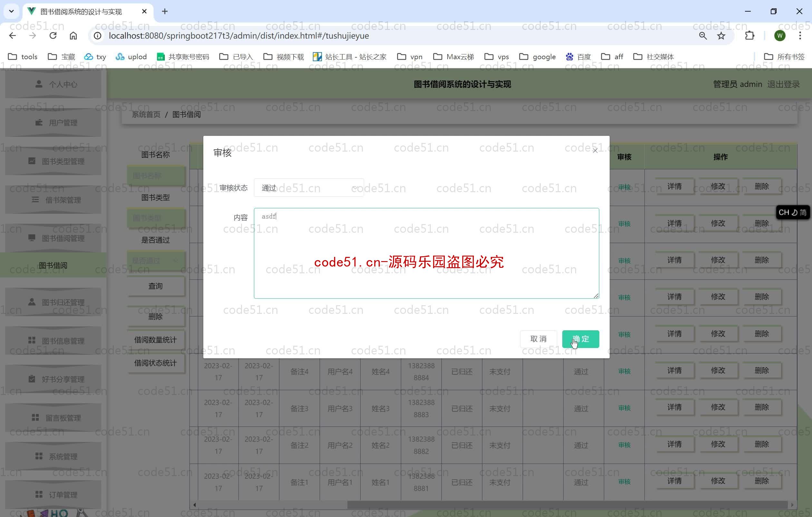Open Chrome three-dot menu
The width and height of the screenshot is (812, 517).
pos(800,36)
